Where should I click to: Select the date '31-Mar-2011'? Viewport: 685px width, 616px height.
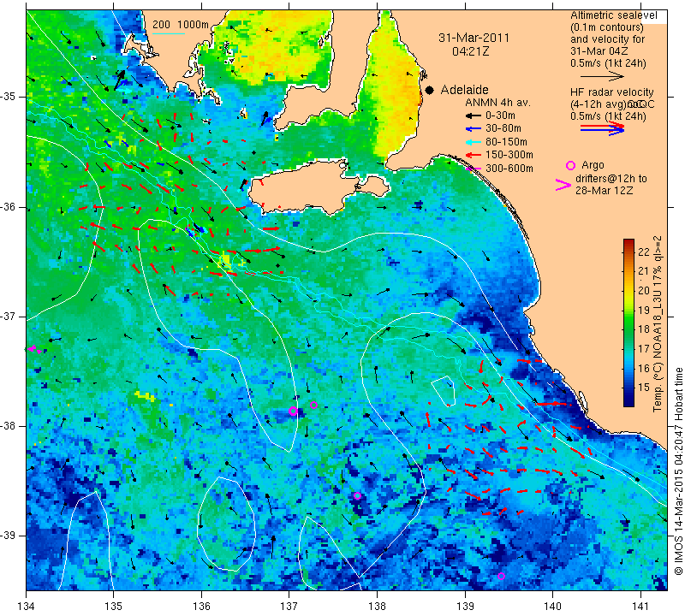(x=474, y=38)
